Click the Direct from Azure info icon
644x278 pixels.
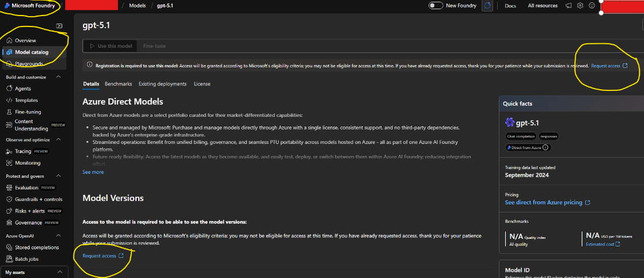click(545, 147)
